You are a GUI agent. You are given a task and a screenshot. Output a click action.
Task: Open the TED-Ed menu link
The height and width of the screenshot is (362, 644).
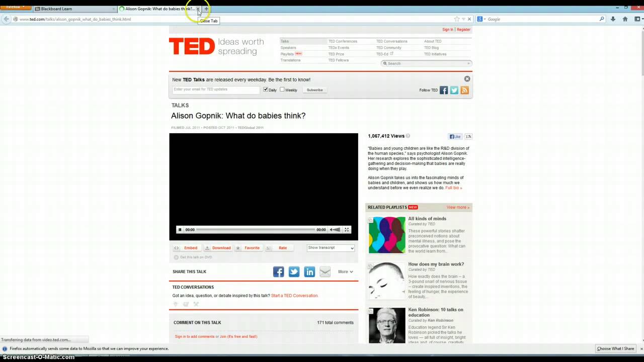coord(382,54)
